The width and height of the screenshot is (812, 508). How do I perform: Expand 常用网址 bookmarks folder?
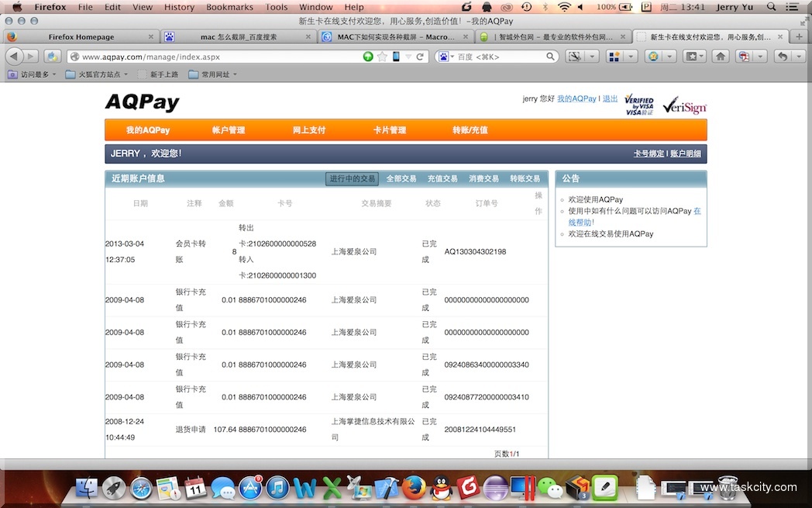tap(213, 74)
